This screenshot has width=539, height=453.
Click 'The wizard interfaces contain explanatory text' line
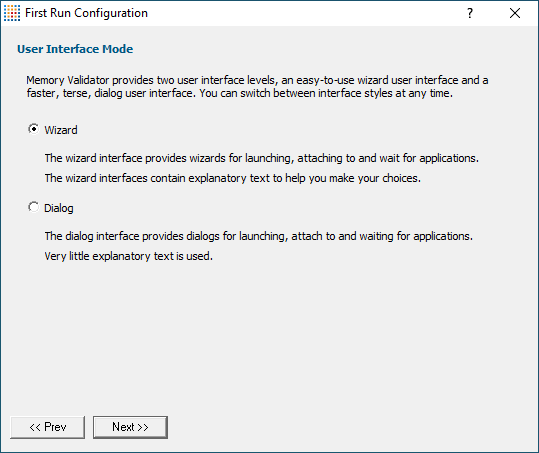click(233, 178)
